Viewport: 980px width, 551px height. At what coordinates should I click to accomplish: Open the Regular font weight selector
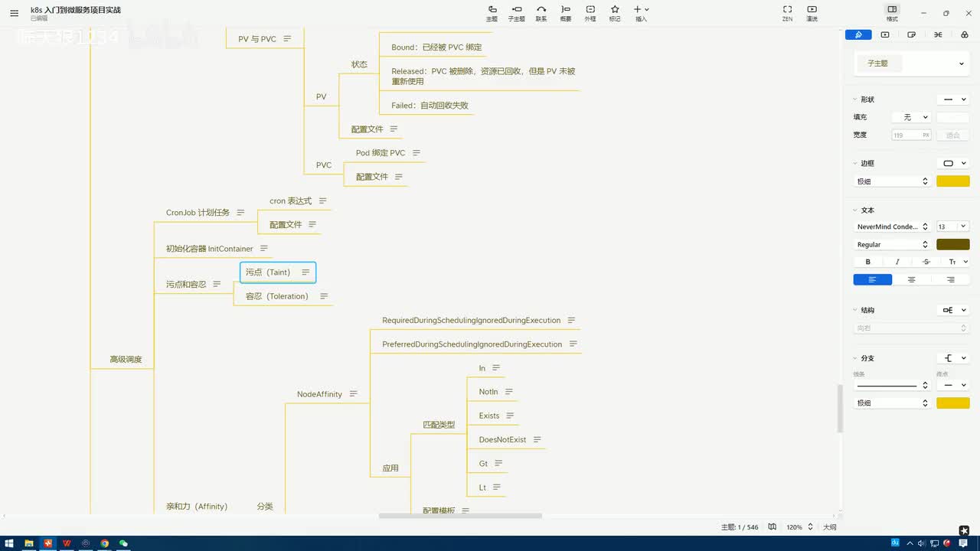[892, 244]
